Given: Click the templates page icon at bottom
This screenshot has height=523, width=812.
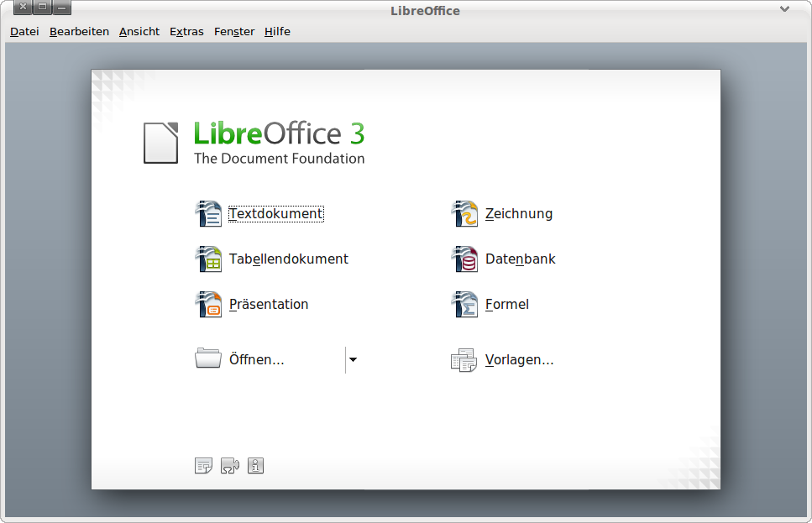Looking at the screenshot, I should point(203,466).
